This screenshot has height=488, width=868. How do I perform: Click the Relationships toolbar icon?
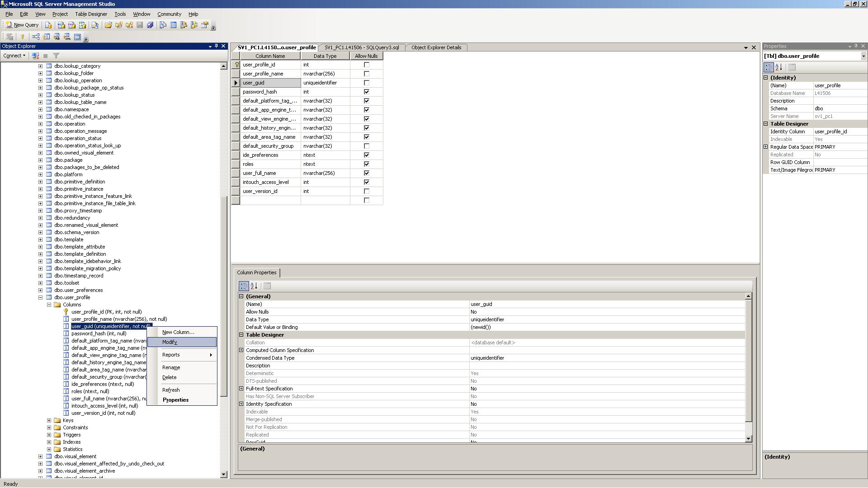[x=35, y=37]
